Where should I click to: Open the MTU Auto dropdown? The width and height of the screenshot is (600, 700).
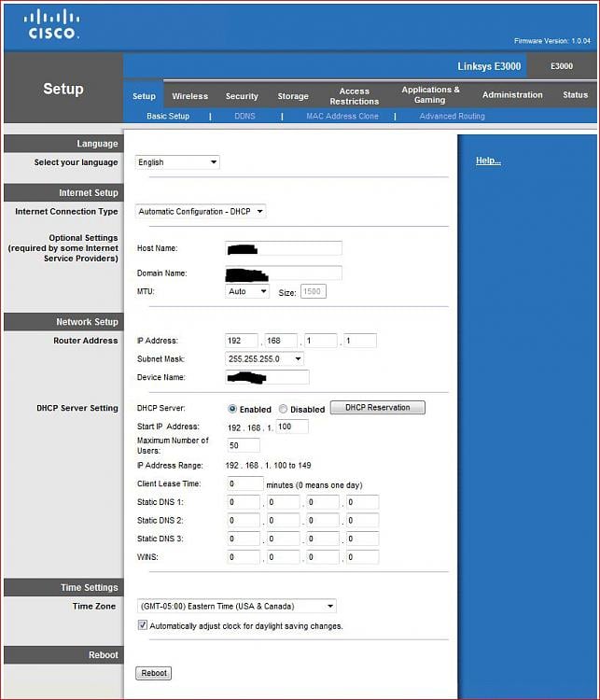(247, 291)
